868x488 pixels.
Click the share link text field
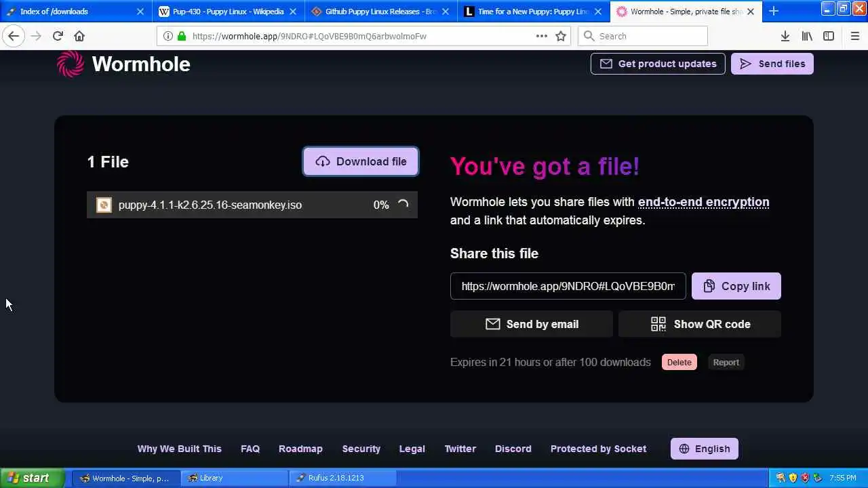(568, 286)
